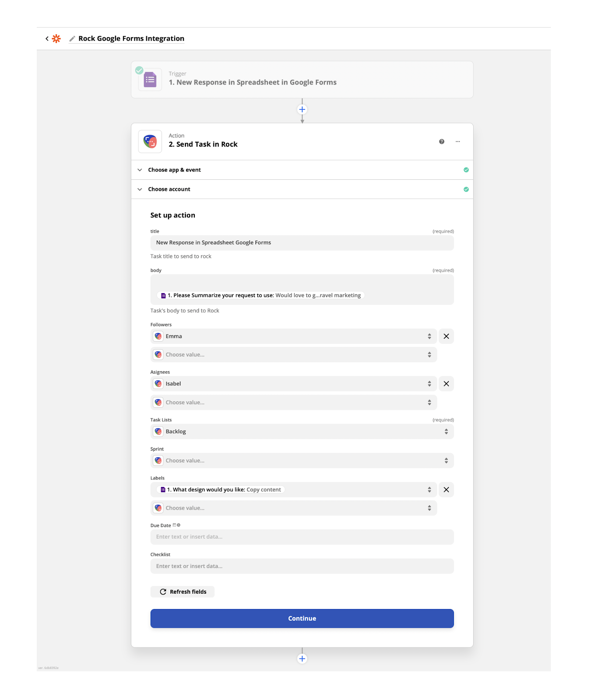Add a step below the action card
The height and width of the screenshot is (700, 601).
coord(302,658)
